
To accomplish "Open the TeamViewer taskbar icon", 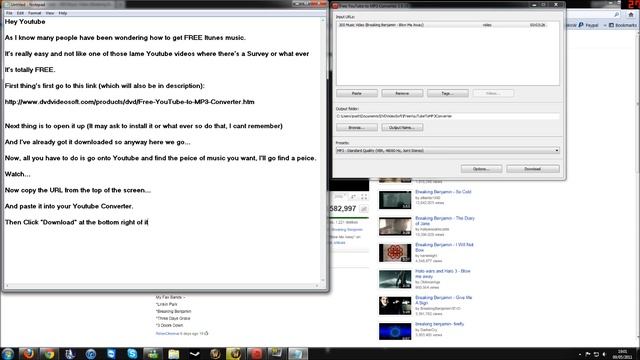I will point(111,353).
